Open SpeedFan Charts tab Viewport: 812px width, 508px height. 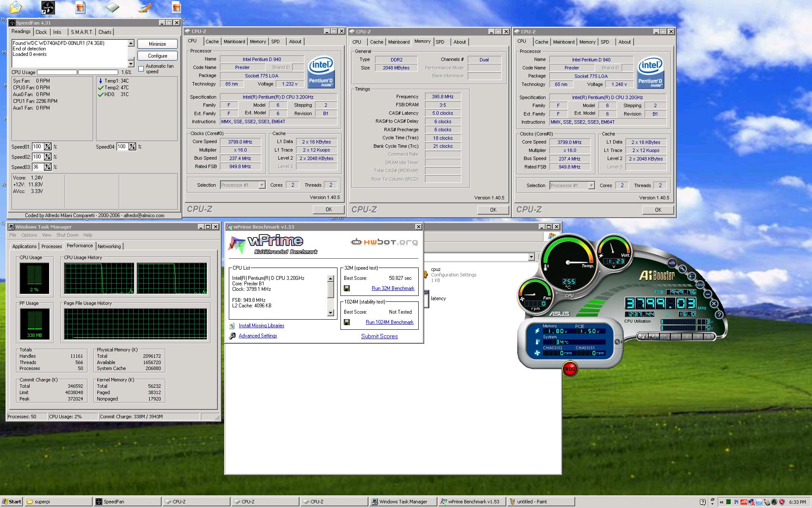click(x=105, y=32)
